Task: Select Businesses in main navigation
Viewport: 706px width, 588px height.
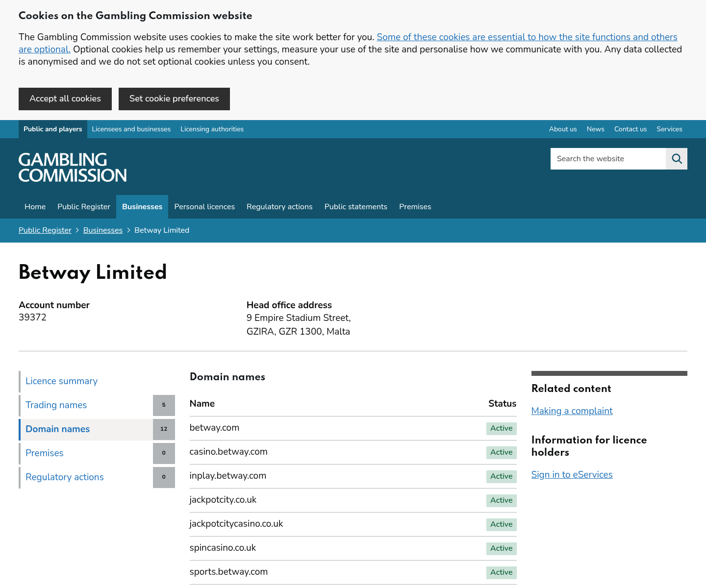Action: click(x=142, y=207)
